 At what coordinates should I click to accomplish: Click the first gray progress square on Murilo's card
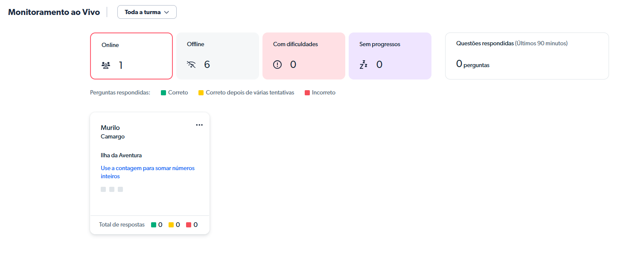coord(103,189)
